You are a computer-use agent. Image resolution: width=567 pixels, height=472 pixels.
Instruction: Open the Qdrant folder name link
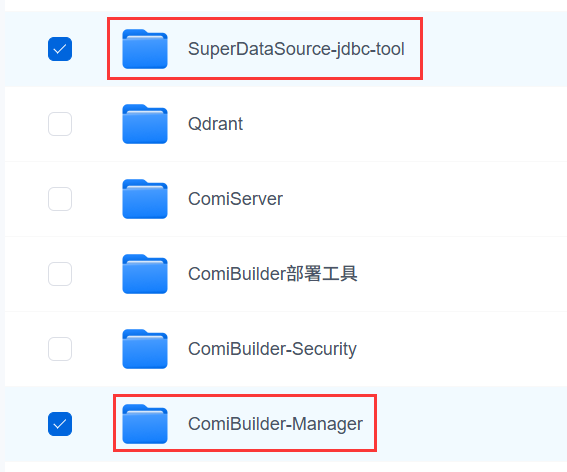(216, 124)
